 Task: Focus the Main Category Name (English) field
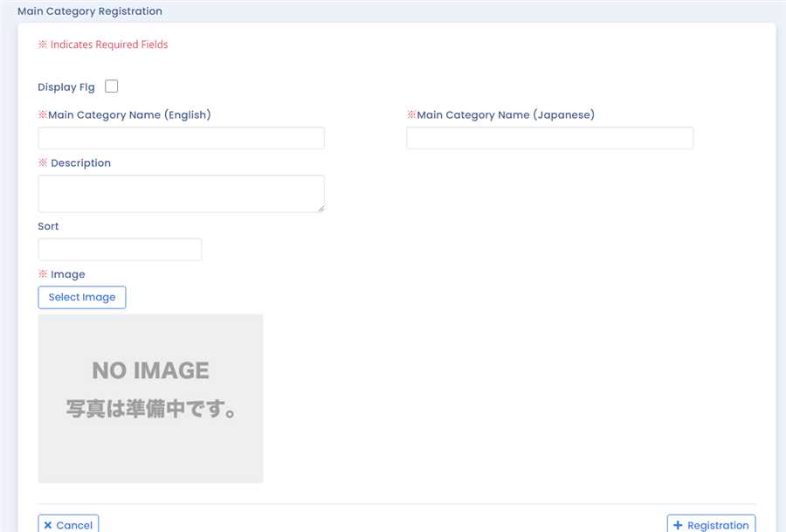point(181,138)
